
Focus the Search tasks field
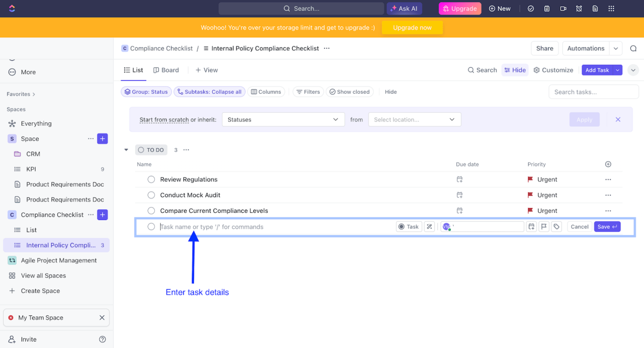point(593,92)
